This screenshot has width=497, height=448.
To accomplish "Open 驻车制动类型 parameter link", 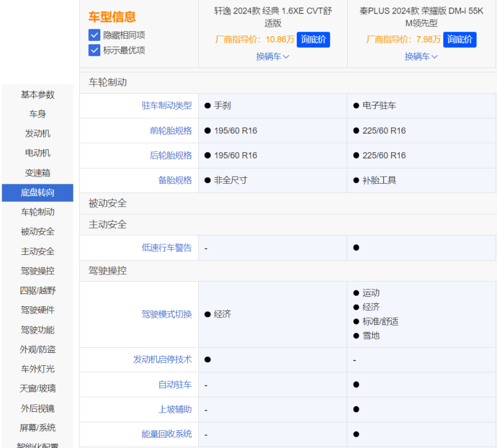I will (x=166, y=106).
